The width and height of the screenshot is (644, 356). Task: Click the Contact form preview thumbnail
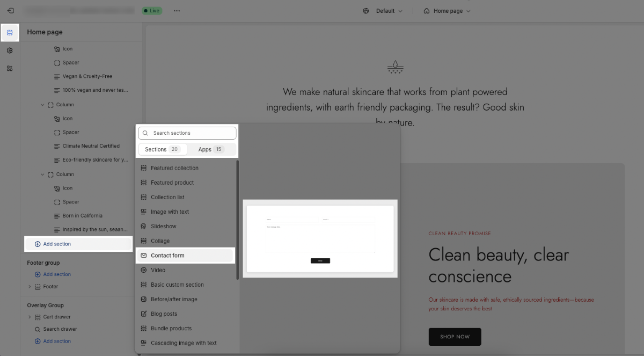(x=320, y=238)
